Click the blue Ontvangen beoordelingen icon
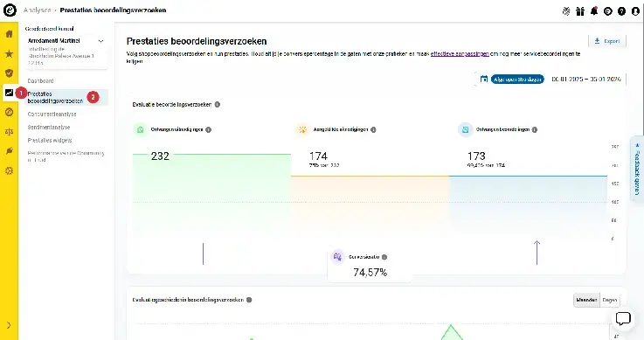 [x=466, y=129]
